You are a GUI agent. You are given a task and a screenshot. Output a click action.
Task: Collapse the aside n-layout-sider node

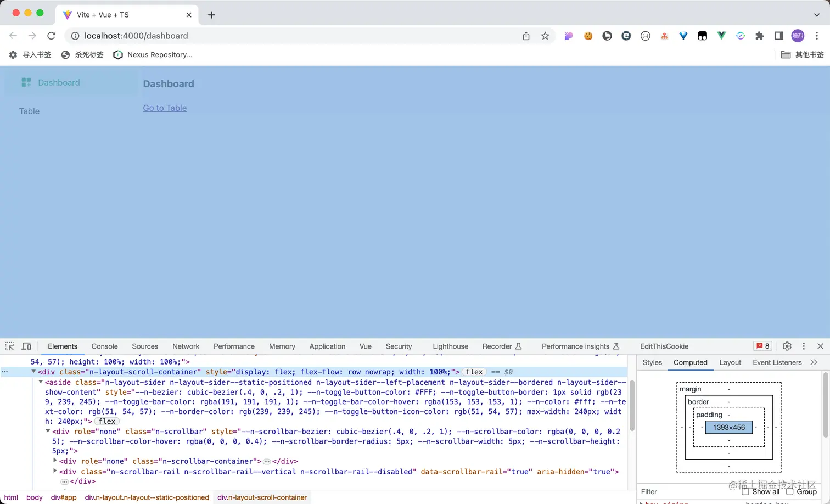[41, 382]
